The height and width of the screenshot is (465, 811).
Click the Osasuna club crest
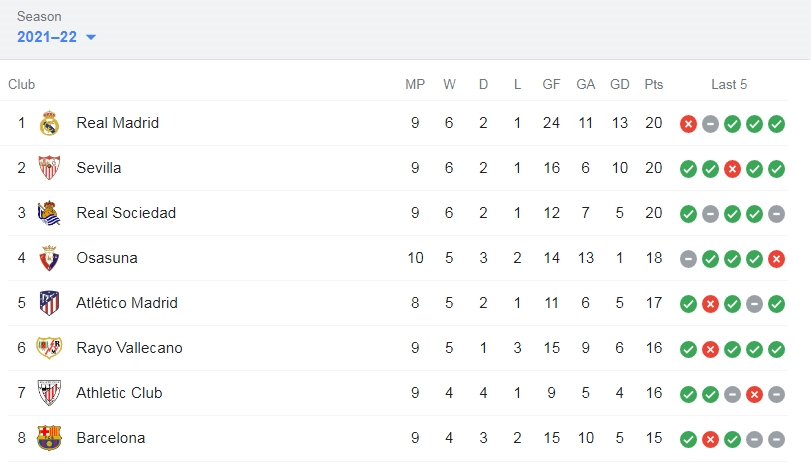(x=49, y=258)
